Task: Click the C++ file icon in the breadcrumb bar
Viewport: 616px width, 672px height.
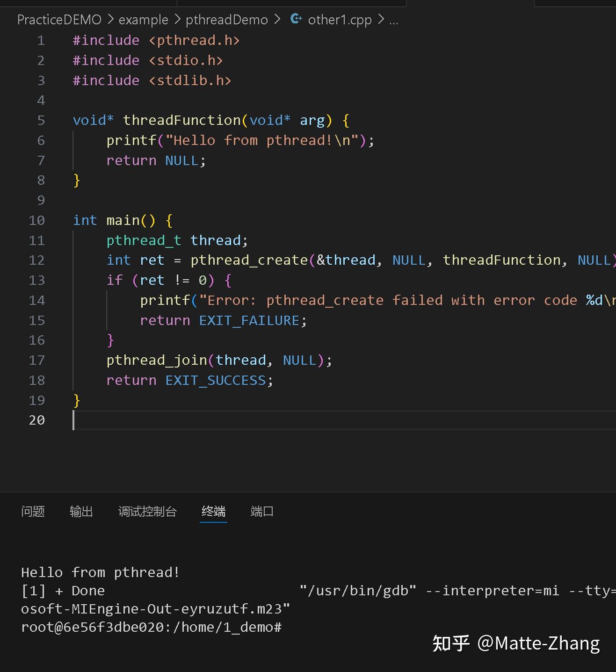Action: click(296, 19)
